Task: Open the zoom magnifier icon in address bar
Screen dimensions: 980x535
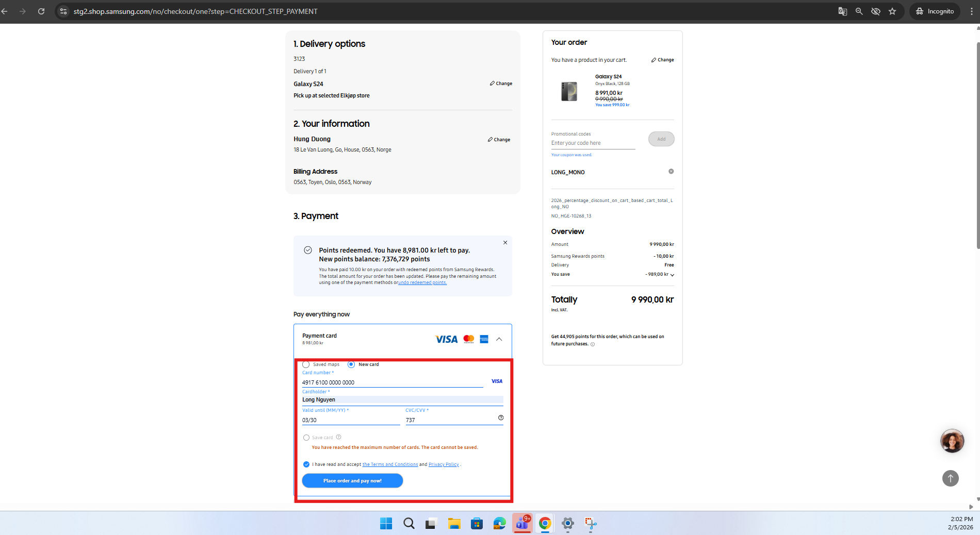Action: click(859, 11)
